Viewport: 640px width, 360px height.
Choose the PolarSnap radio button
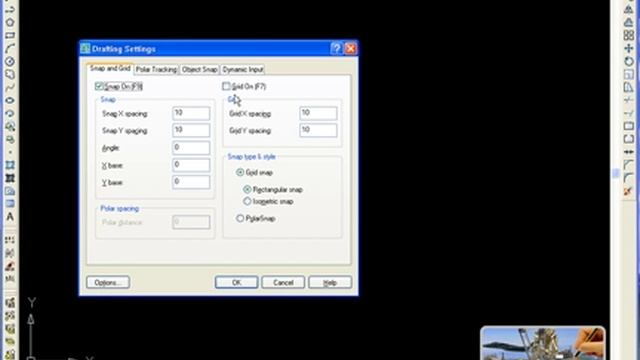tap(240, 218)
